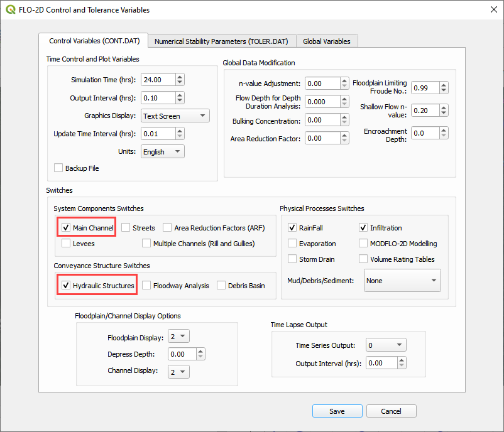Decrease Shallow Flow n-value with down arrow

[444, 114]
